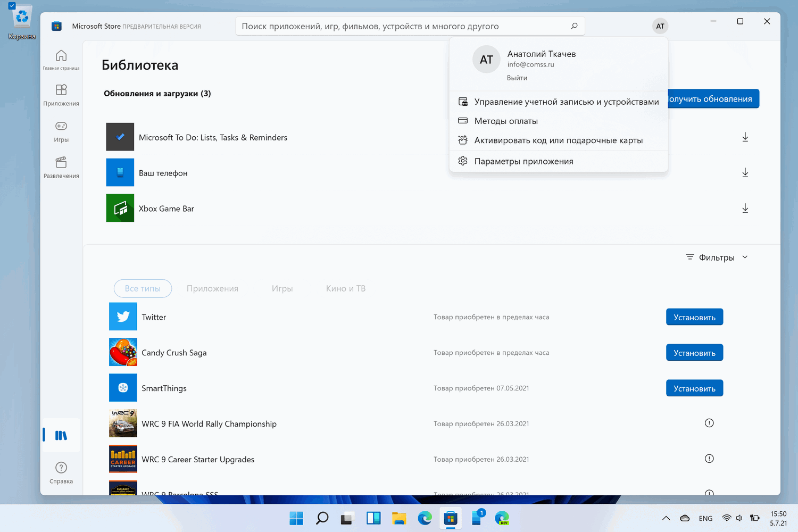This screenshot has width=798, height=532.
Task: Open the Games section in the sidebar
Action: coord(61,131)
